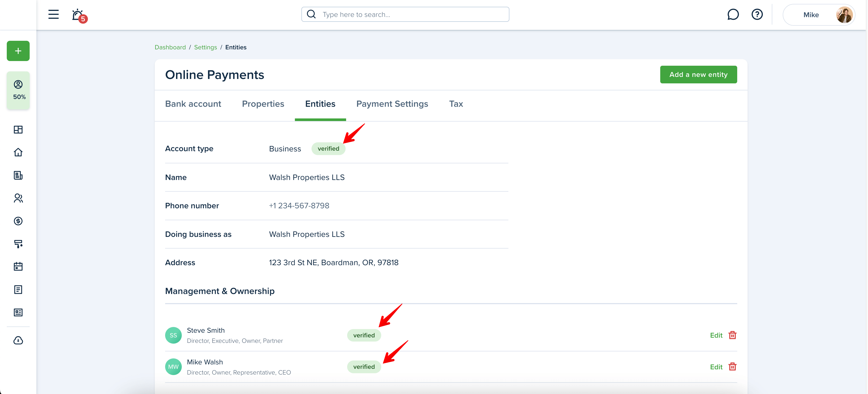Click the Name value Walsh Properties LLS
Screen dimensions: 868x394
point(307,177)
